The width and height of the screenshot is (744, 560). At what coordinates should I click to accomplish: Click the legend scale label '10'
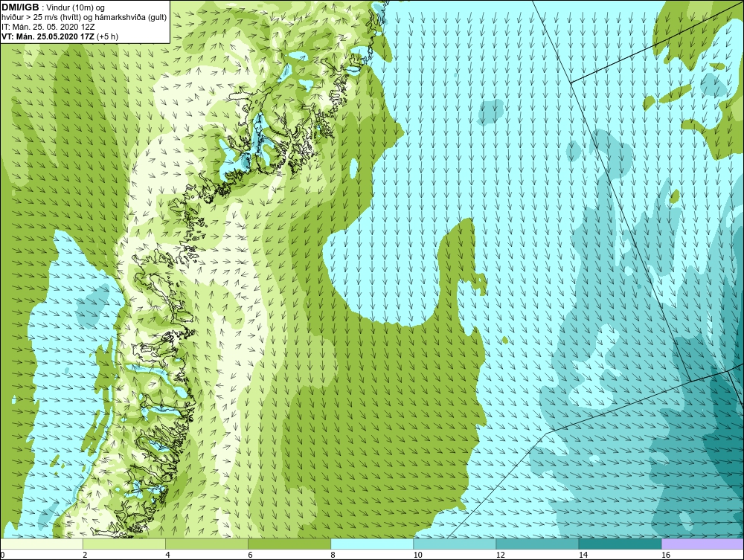click(x=417, y=555)
